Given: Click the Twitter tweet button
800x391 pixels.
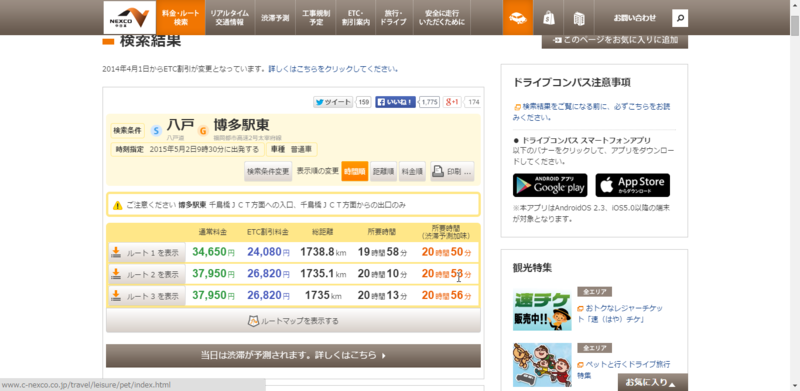Looking at the screenshot, I should click(x=333, y=102).
